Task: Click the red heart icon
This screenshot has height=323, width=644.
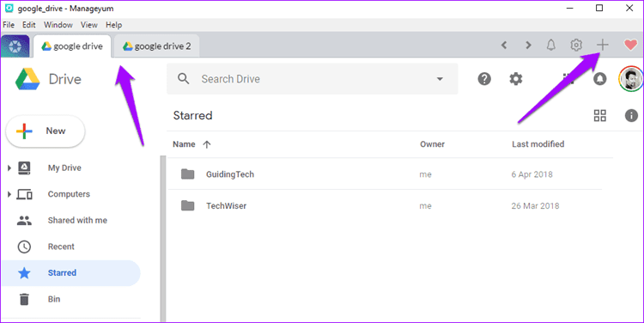Action: [630, 45]
